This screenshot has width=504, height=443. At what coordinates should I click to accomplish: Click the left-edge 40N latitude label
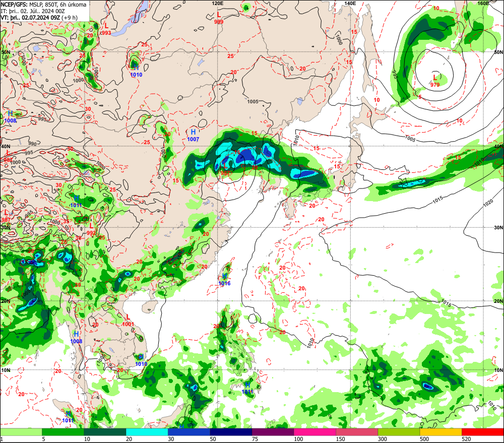click(x=6, y=146)
